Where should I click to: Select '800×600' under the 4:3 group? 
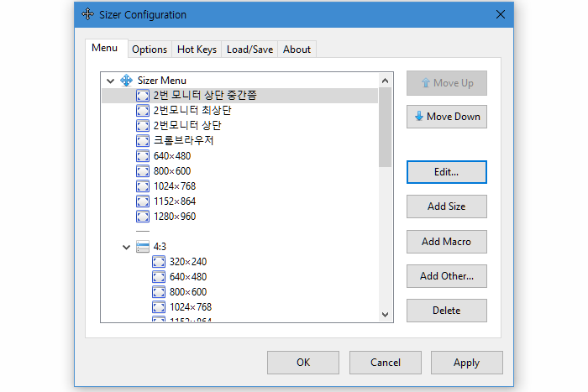point(188,292)
